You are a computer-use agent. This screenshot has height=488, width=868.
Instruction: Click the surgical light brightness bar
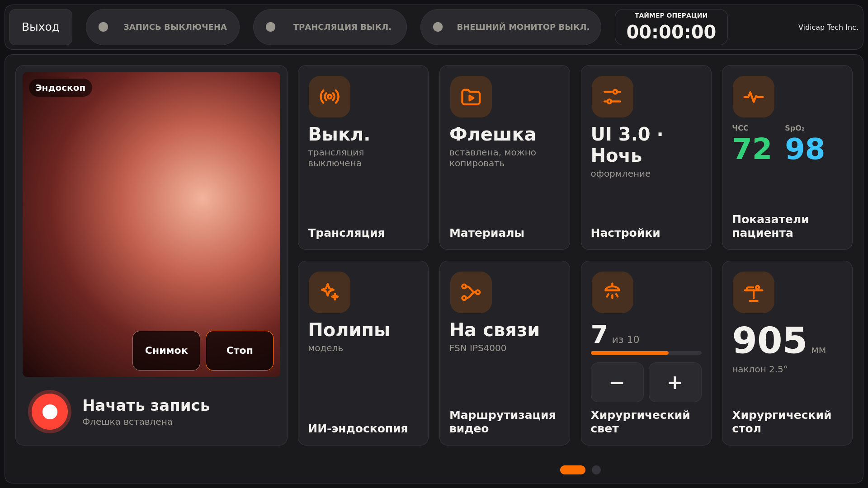pos(646,353)
